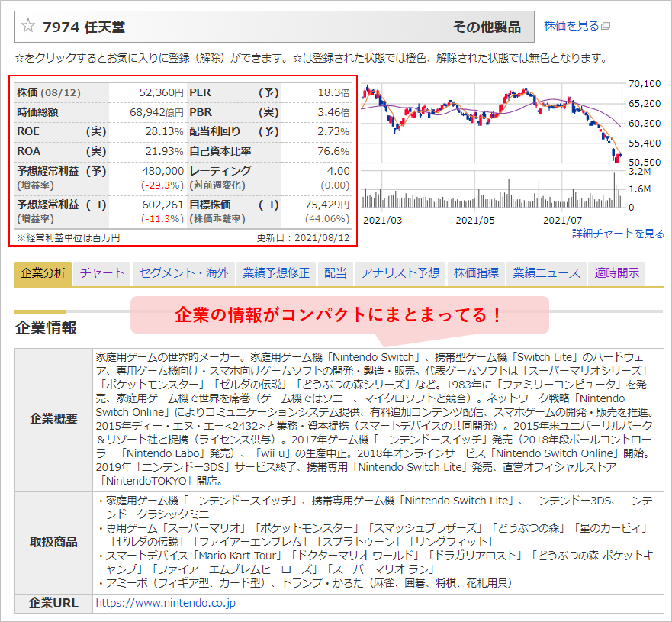The image size is (672, 622).
Task: Open the セグメント・海外 tab
Action: [x=184, y=273]
